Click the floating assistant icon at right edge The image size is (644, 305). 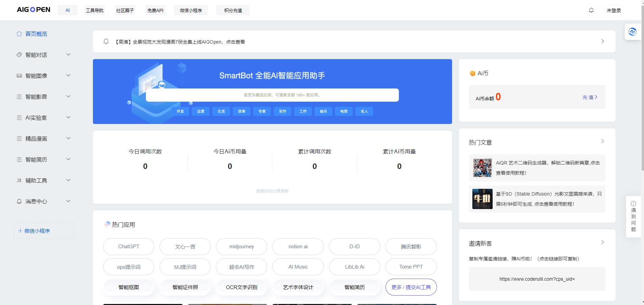632,32
